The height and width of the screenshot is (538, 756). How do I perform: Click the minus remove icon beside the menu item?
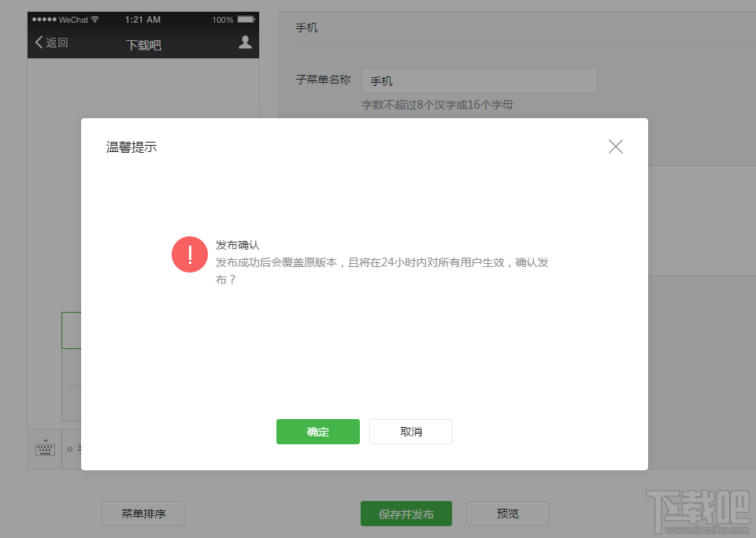pyautogui.click(x=70, y=449)
